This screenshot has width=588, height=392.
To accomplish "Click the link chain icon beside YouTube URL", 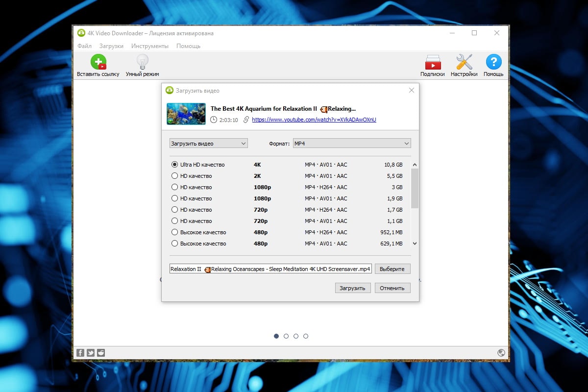I will (x=246, y=120).
